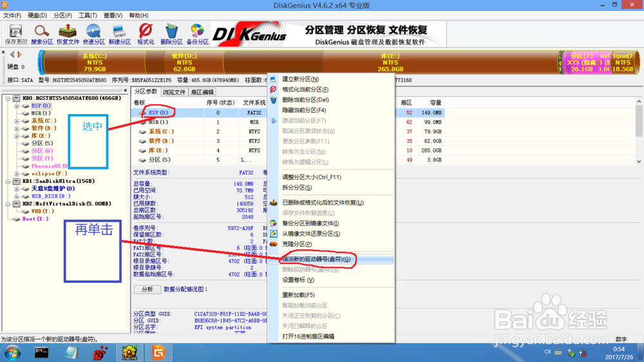Expand the eclipse(F:) tree node
Image resolution: width=644 pixels, height=362 pixels.
point(17,174)
